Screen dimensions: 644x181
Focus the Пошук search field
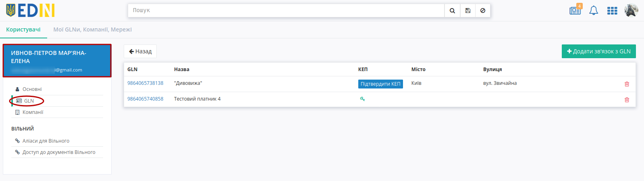coord(286,11)
